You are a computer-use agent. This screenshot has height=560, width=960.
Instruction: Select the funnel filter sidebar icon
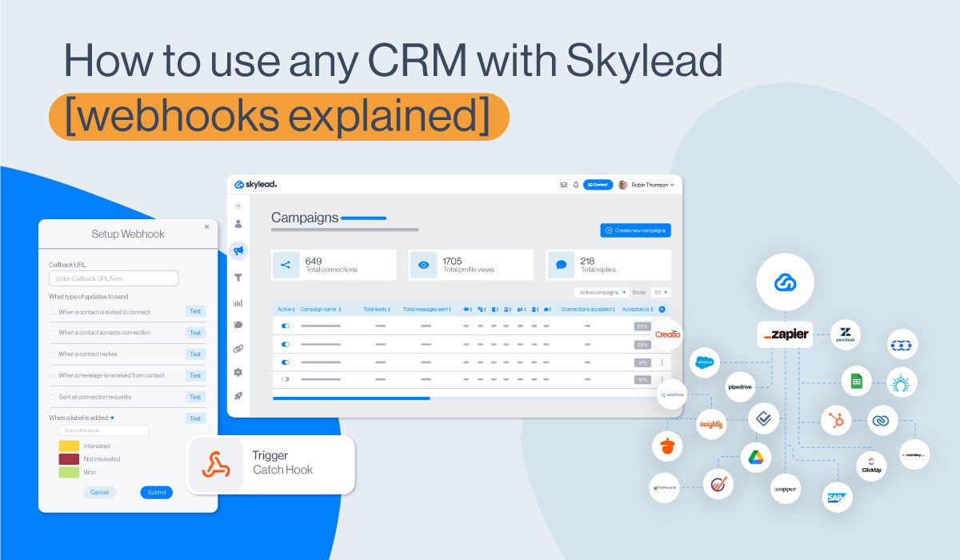tap(238, 278)
